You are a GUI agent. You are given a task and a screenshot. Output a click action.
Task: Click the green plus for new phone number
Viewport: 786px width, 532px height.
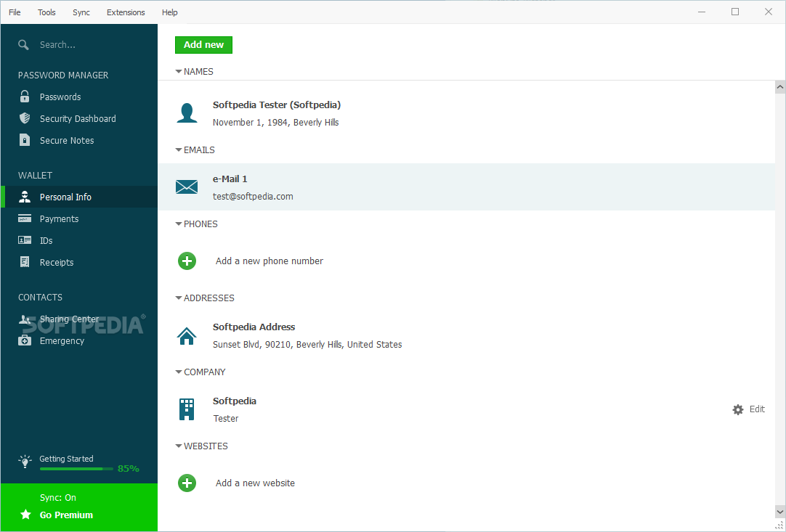187,261
